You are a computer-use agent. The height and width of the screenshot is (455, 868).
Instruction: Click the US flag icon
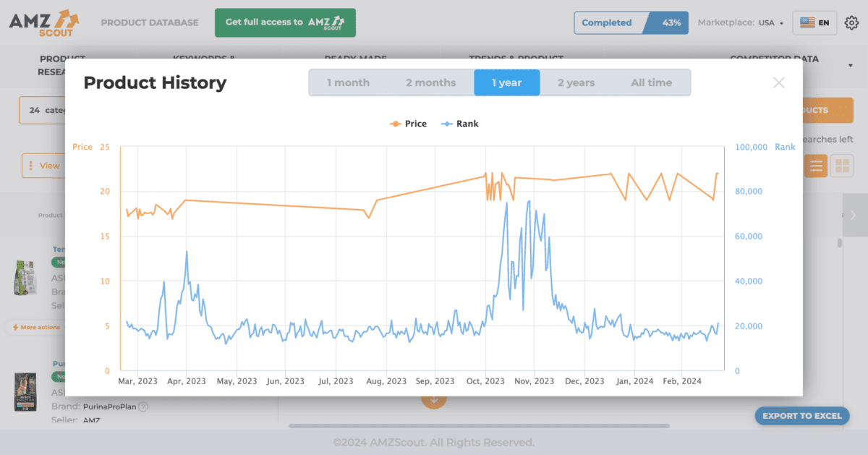[x=807, y=22]
